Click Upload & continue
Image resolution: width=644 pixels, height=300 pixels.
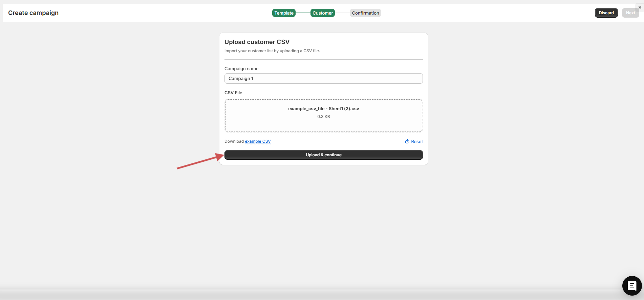pos(323,155)
